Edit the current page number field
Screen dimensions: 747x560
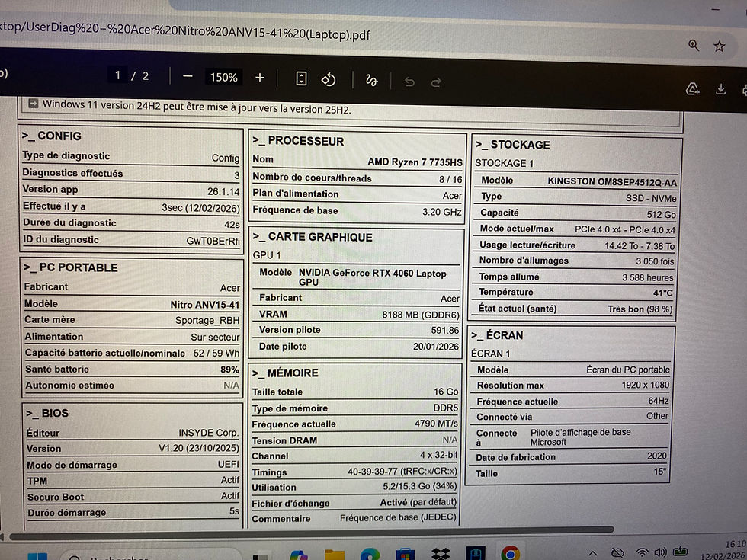117,75
